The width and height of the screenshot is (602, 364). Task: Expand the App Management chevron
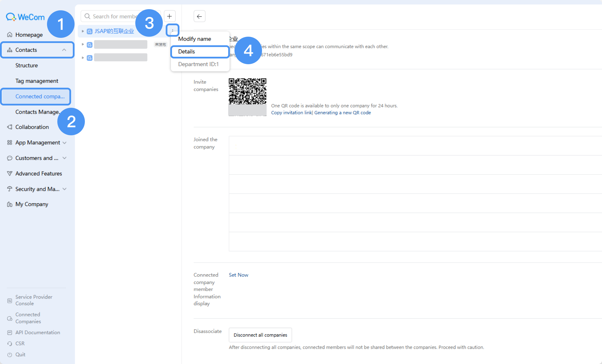click(x=64, y=142)
